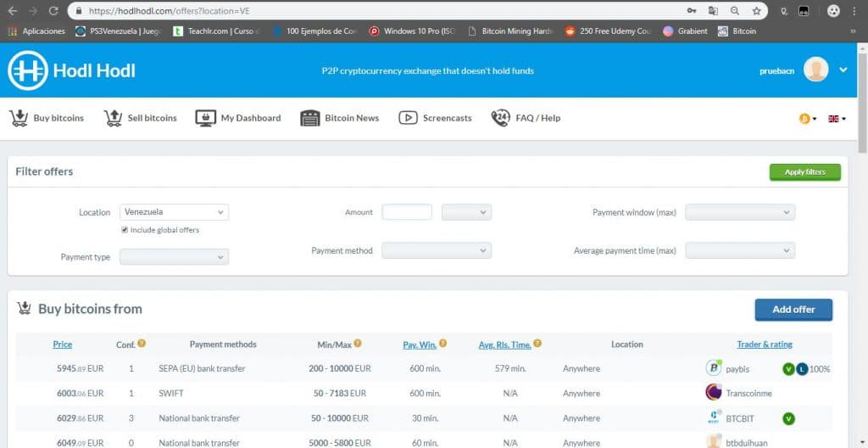Select the 5945.89 EUR offer price

pyautogui.click(x=80, y=369)
